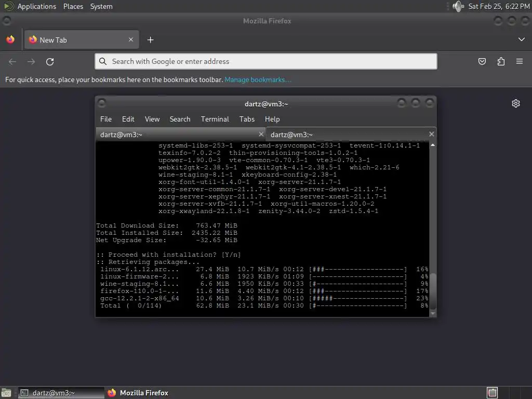
Task: Select workspace switcher in bottom panel
Action: pyautogui.click(x=493, y=393)
